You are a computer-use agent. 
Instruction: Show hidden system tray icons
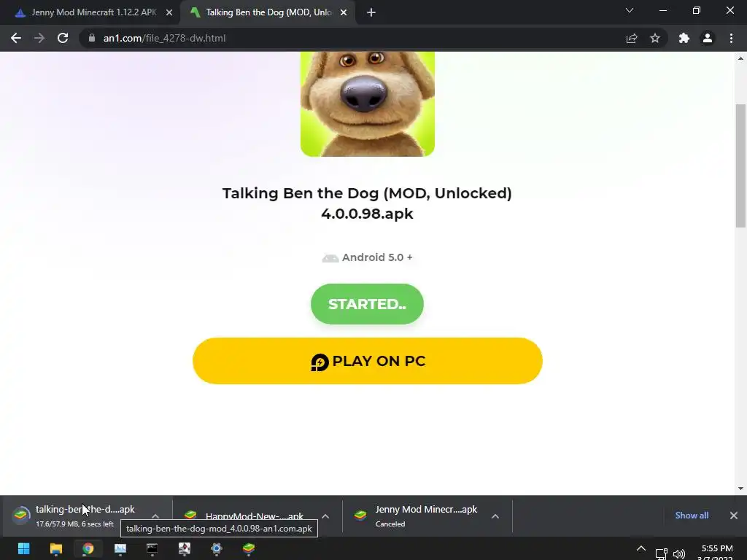click(641, 549)
